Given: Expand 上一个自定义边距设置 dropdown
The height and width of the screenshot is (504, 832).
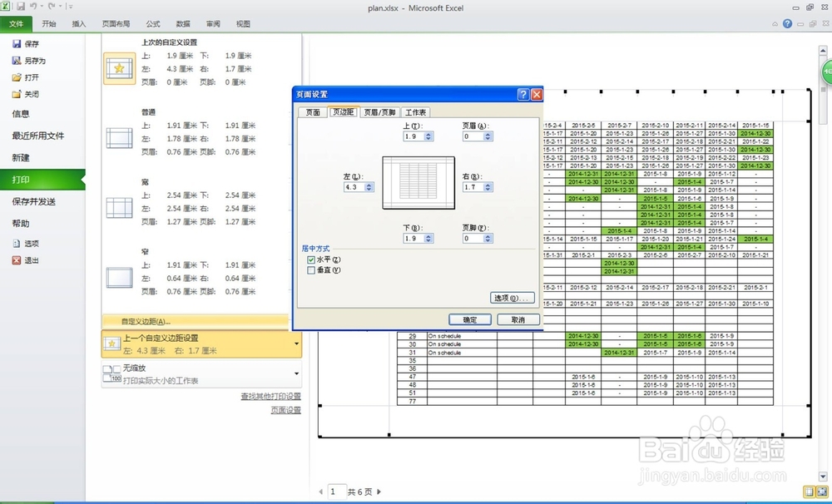Looking at the screenshot, I should pyautogui.click(x=296, y=343).
